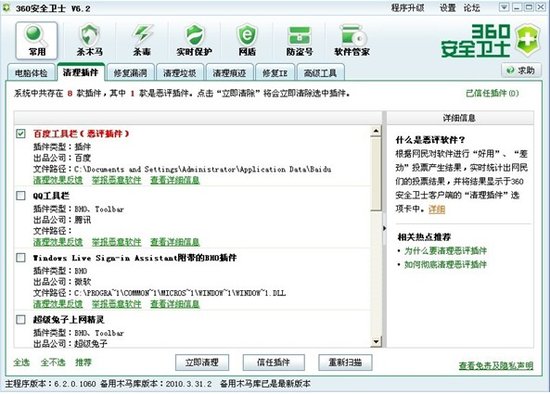Collapse the 详细信息 panel with the splitter arrow

384,228
